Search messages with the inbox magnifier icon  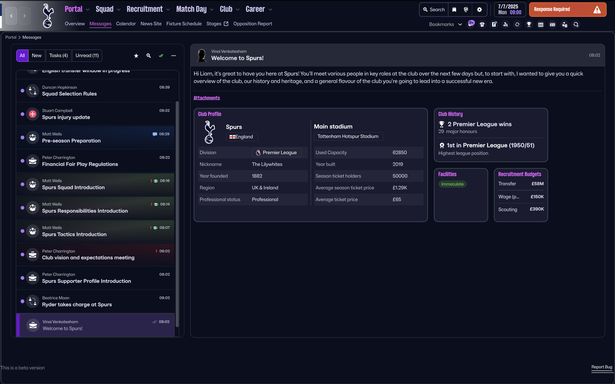coord(149,56)
